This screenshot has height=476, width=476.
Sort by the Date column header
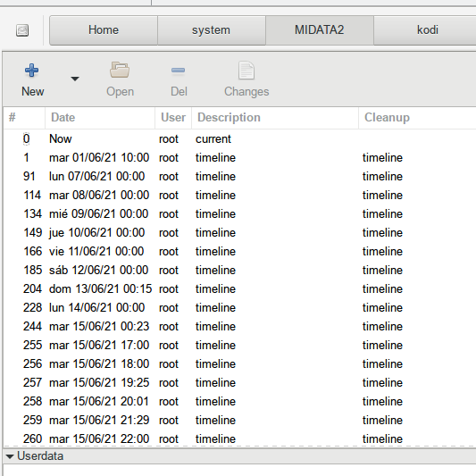pos(100,118)
